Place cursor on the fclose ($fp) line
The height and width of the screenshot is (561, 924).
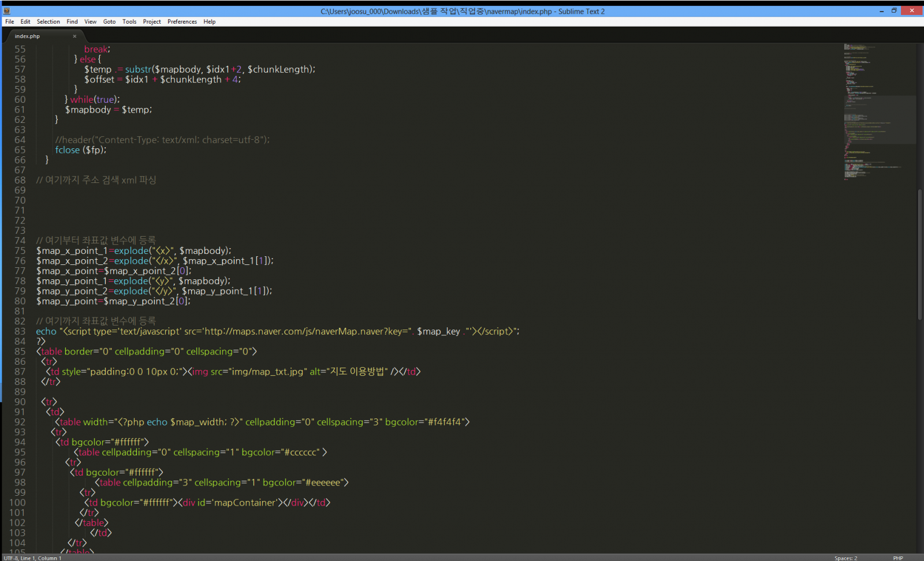click(81, 150)
